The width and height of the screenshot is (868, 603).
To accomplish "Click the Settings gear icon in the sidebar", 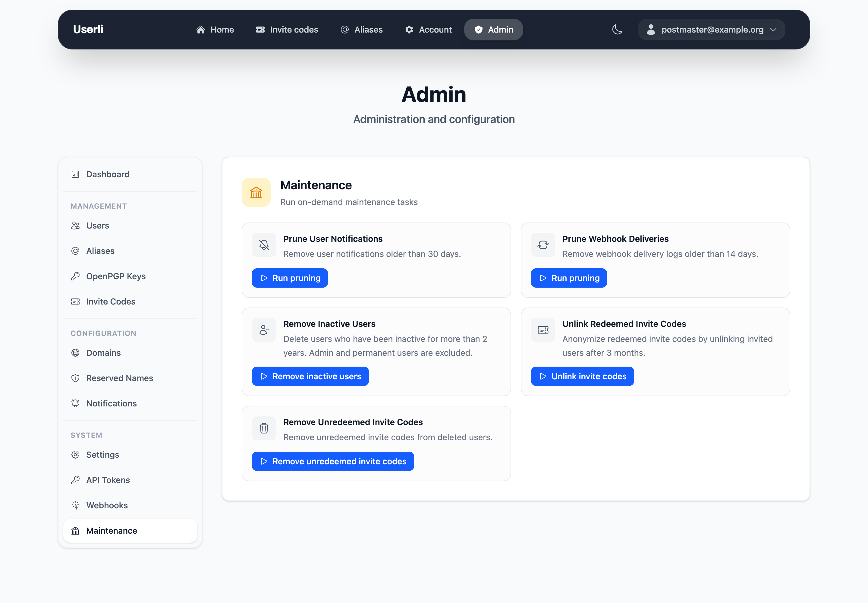I will (76, 455).
